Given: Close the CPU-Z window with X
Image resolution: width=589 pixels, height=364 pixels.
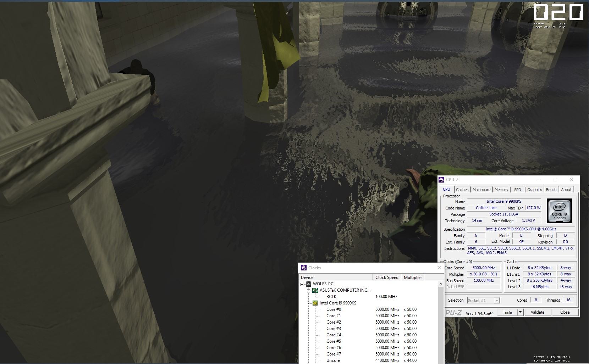Looking at the screenshot, I should 571,180.
